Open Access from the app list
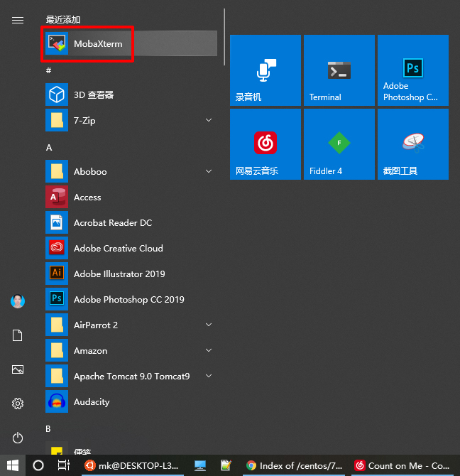 click(x=87, y=198)
